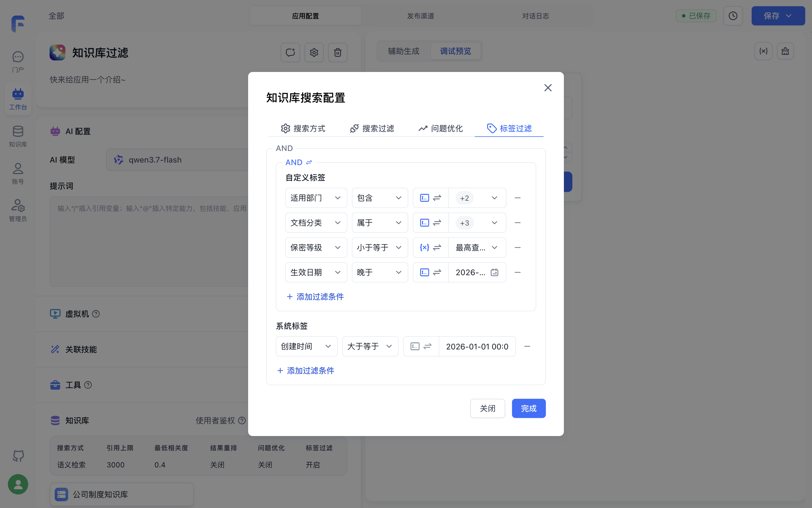Toggle the inner AND logic switch
The height and width of the screenshot is (508, 812).
tap(299, 162)
